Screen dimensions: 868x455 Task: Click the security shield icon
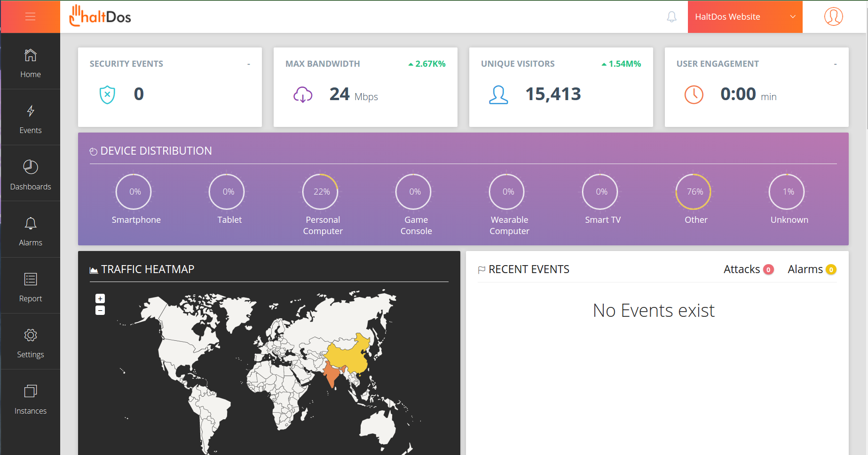point(107,94)
